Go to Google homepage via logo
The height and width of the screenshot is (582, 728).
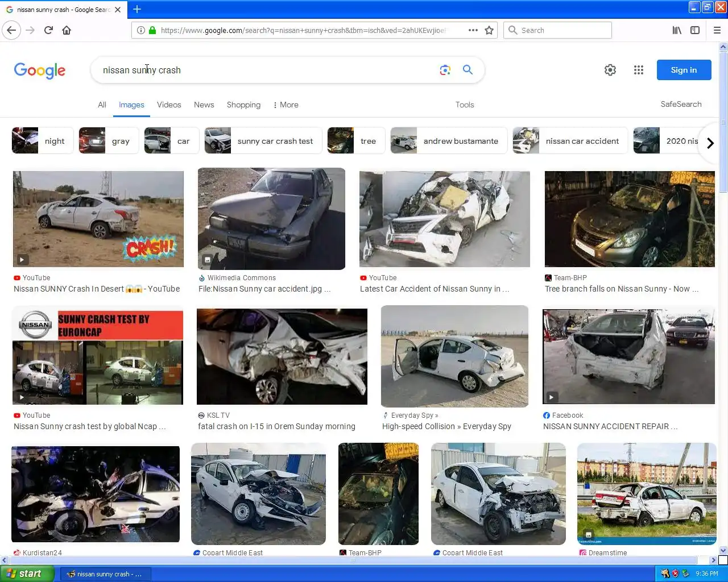pyautogui.click(x=40, y=70)
